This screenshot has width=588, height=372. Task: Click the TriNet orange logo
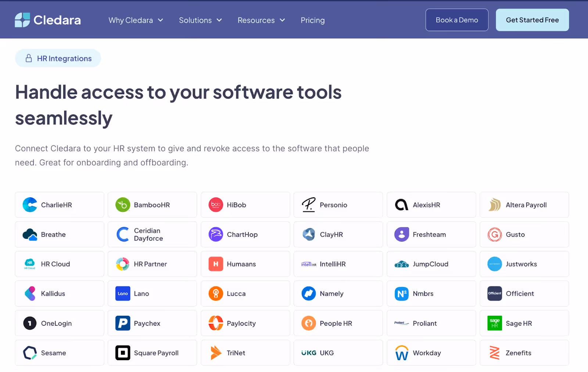pyautogui.click(x=216, y=353)
